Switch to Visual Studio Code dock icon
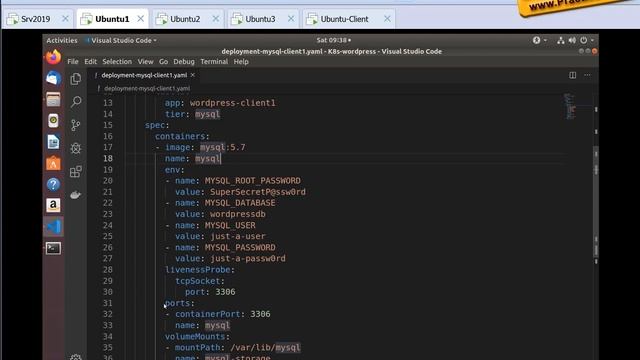640x360 pixels. 53,227
